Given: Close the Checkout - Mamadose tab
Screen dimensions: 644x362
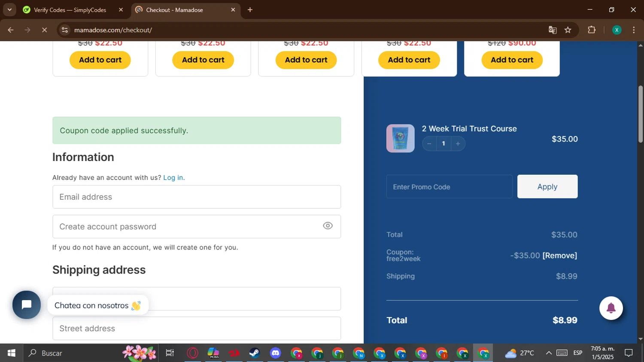Looking at the screenshot, I should point(233,10).
